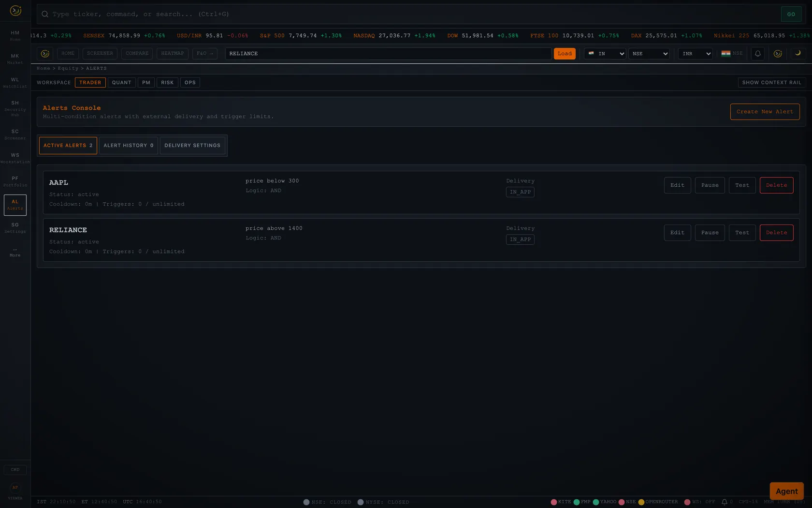
Task: Open the Agent button
Action: tap(786, 491)
